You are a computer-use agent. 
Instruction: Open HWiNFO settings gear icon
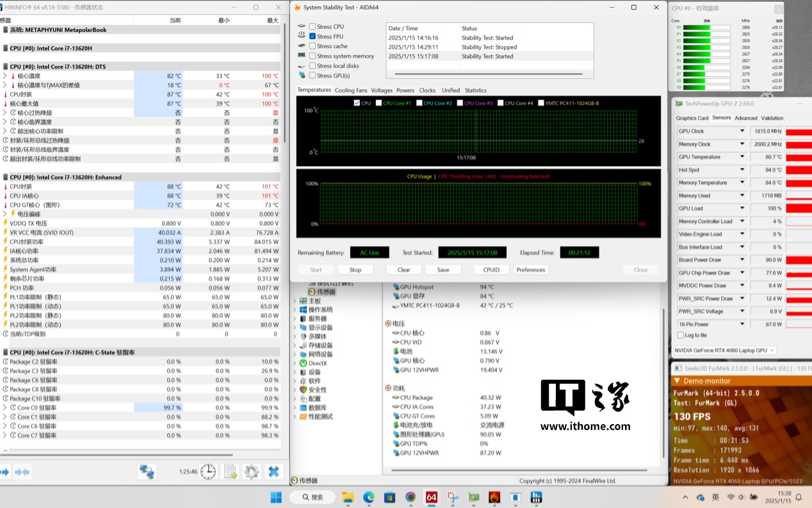click(251, 472)
